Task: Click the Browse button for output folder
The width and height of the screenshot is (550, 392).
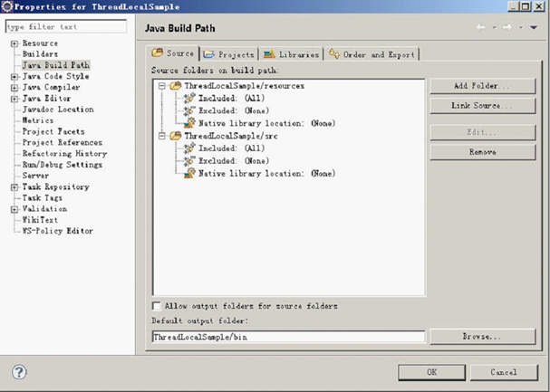Action: (483, 336)
